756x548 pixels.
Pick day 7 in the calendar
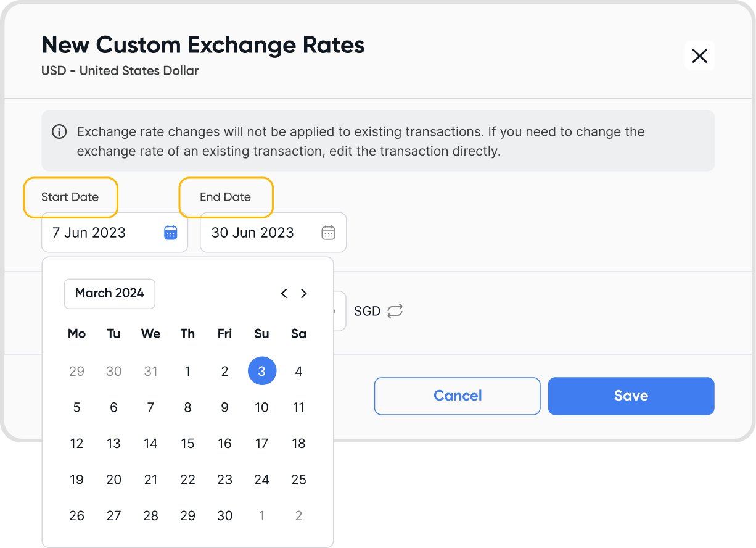151,407
